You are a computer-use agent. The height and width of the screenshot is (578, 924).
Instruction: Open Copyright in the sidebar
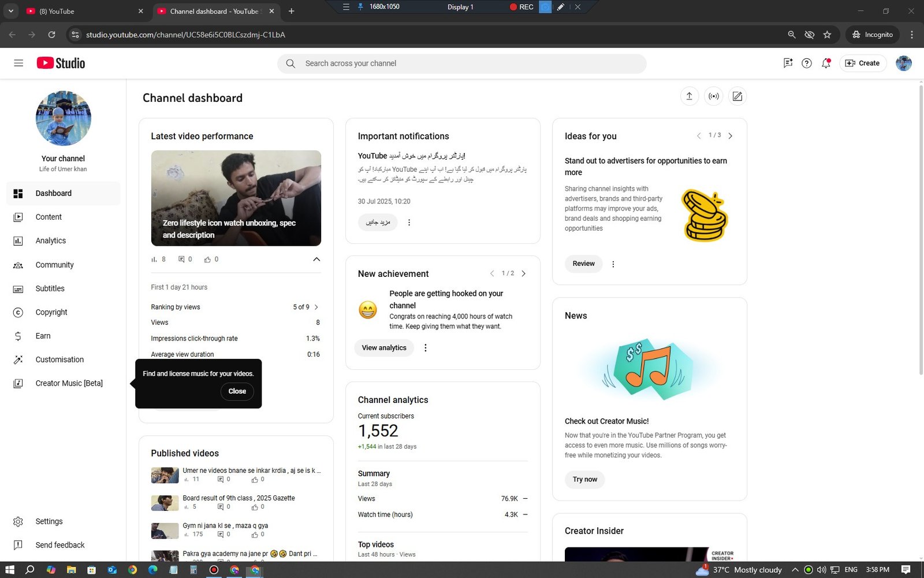tap(64, 312)
